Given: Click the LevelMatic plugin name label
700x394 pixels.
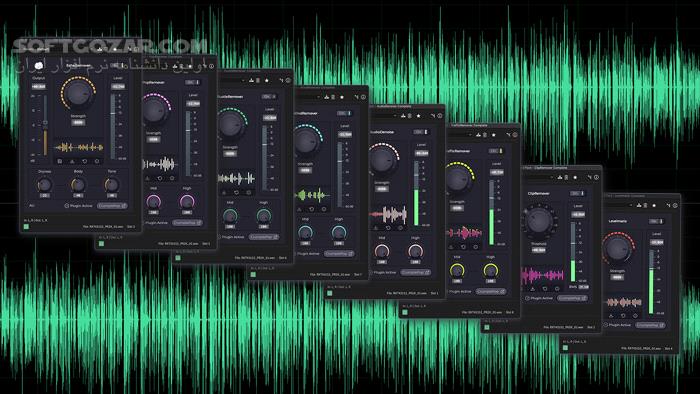Looking at the screenshot, I should pos(617,221).
